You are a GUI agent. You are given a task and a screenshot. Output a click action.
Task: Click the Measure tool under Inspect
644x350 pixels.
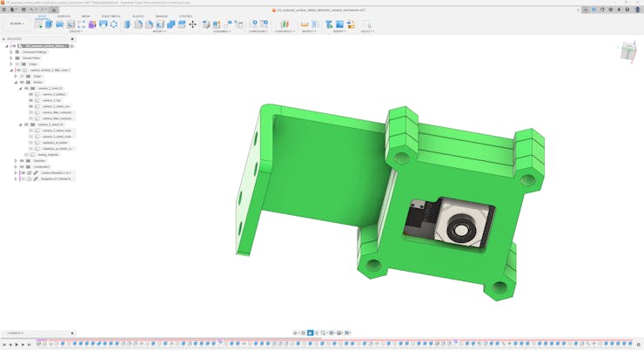click(305, 24)
